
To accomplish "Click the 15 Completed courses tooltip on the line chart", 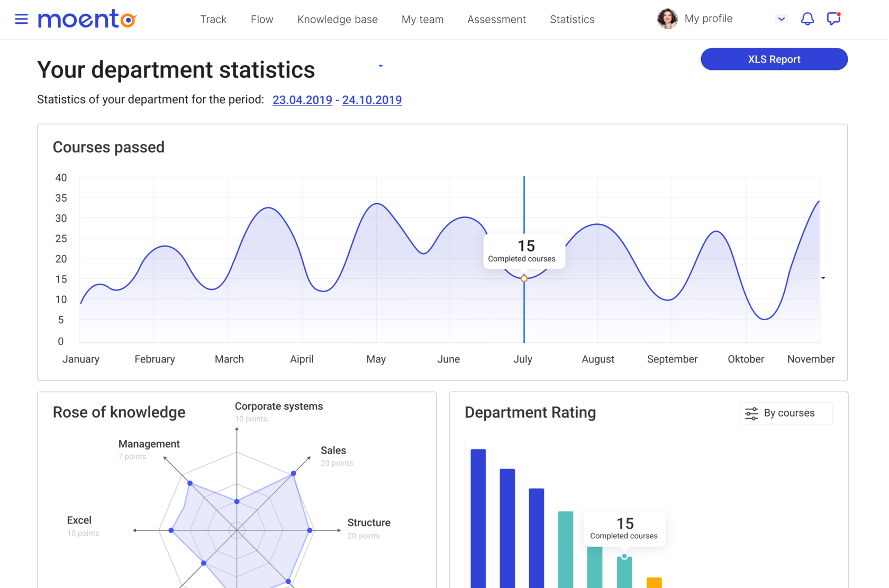I will (x=523, y=250).
